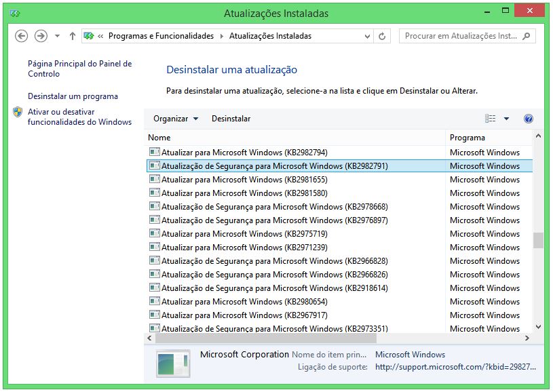This screenshot has height=392, width=553.
Task: Click the icon of update KB2971239
Action: coord(155,247)
